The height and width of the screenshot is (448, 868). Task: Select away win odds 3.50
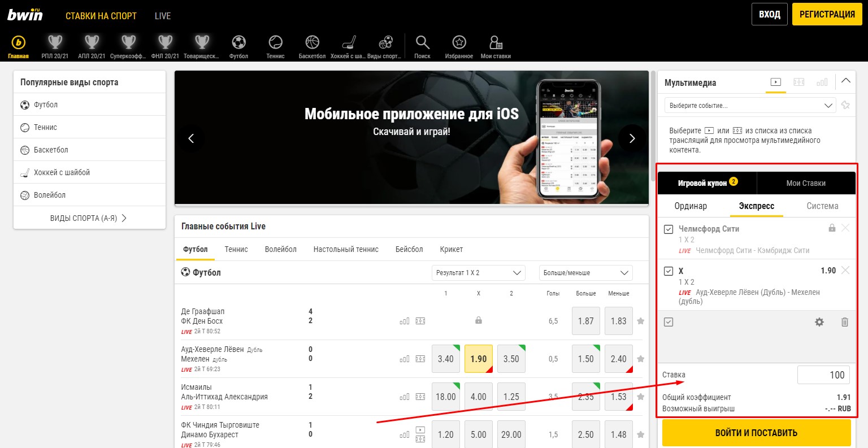click(x=511, y=359)
